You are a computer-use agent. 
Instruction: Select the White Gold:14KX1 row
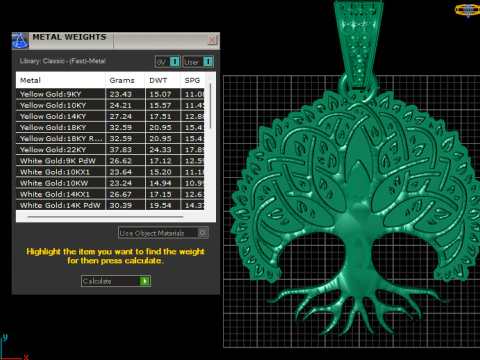[x=110, y=194]
